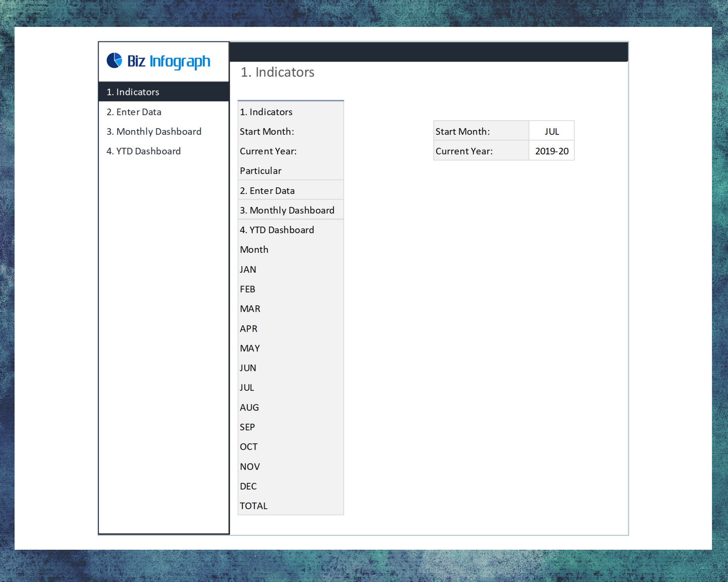728x582 pixels.
Task: Click the Biz Infograph pie chart logo
Action: click(x=115, y=61)
